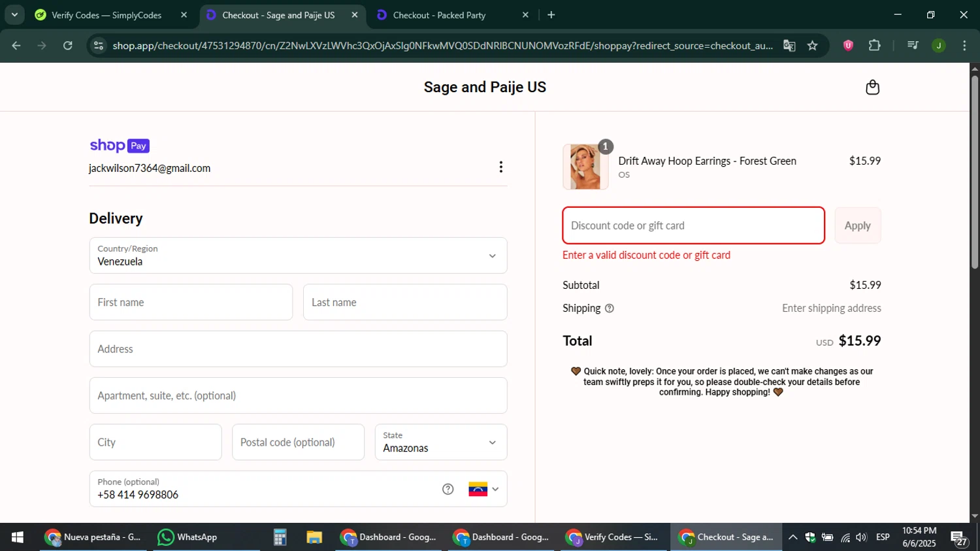The image size is (980, 551).
Task: Click the Drift Away Hoop Earrings product name
Action: [707, 161]
